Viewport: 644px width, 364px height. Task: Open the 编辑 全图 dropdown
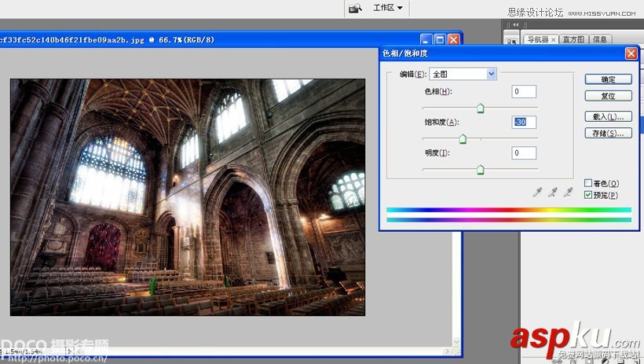[463, 74]
